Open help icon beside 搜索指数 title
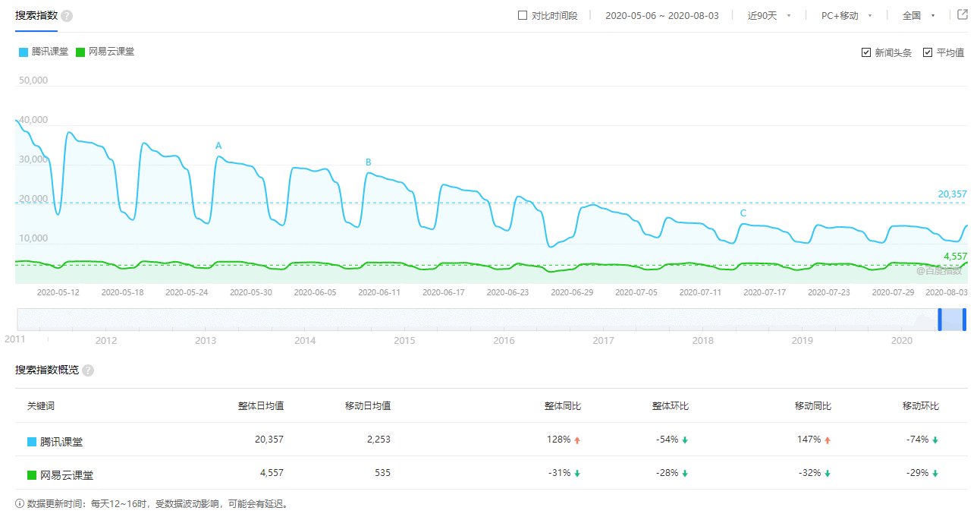Screen dimensions: 980x520 67,16
